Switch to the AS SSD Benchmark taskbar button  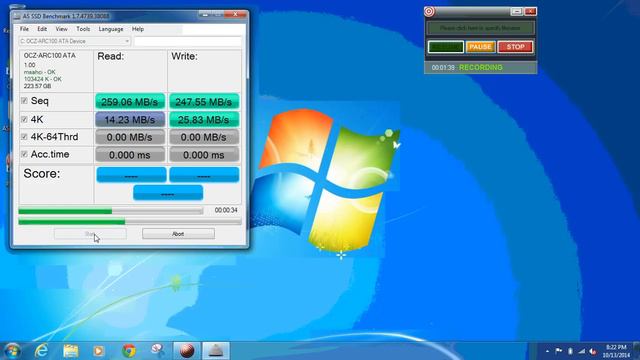point(216,351)
